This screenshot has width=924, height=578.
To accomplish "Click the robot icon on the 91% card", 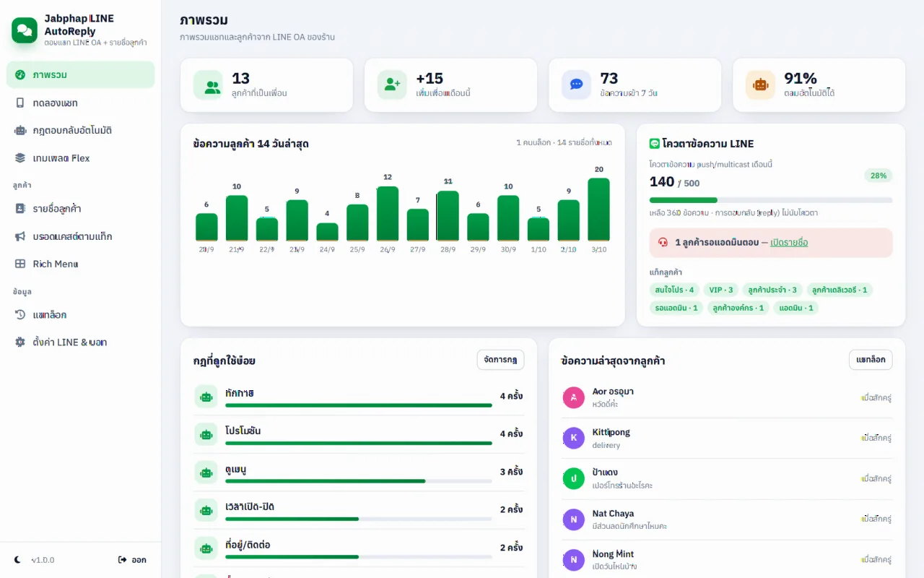I will pyautogui.click(x=760, y=85).
